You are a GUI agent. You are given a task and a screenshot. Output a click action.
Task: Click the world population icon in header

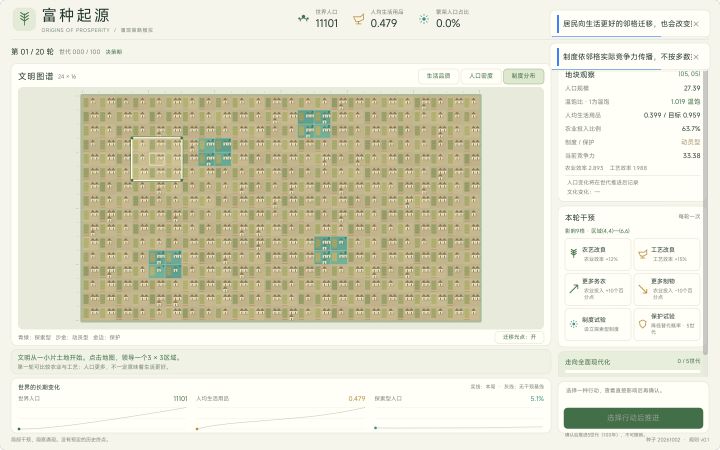303,19
